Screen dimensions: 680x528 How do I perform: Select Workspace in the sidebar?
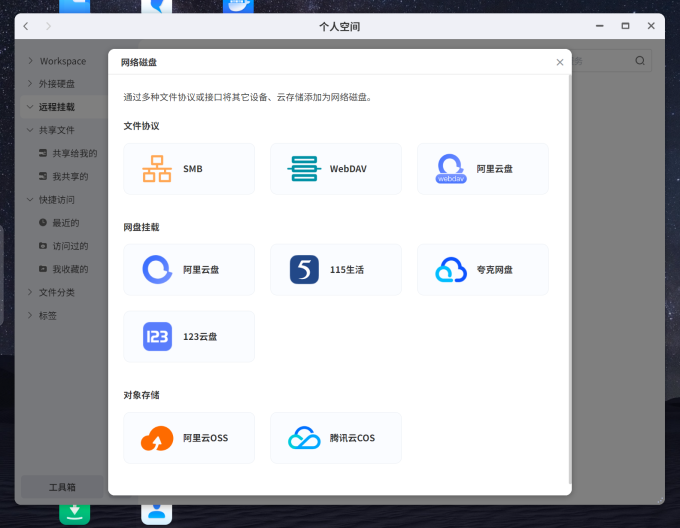(x=63, y=61)
